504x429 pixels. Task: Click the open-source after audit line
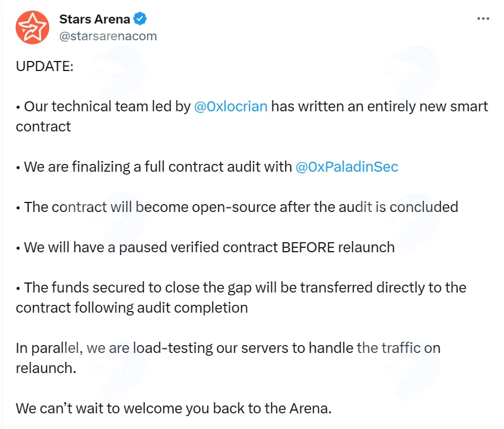[x=241, y=207]
